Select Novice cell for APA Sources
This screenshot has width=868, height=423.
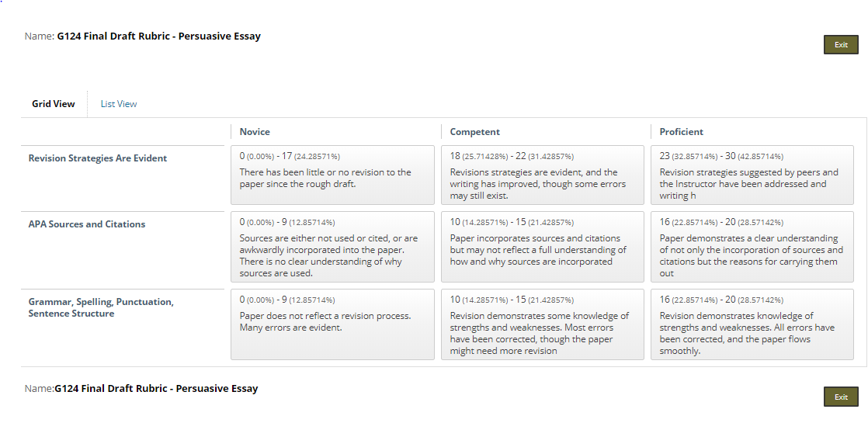point(333,247)
